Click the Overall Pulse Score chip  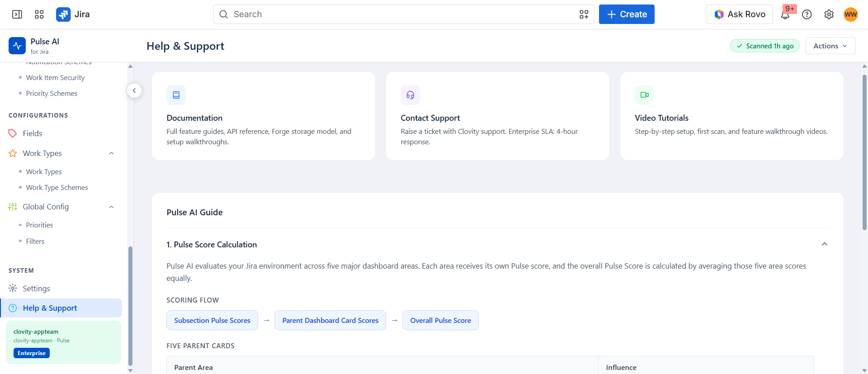pos(440,320)
